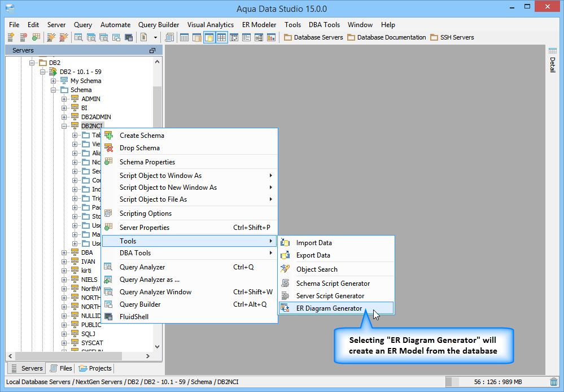Click the garbage collection trash icon in status bar
The height and width of the screenshot is (392, 564).
[x=554, y=382]
